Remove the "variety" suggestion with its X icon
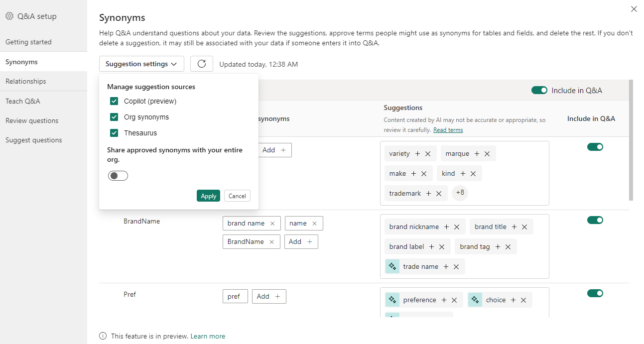Screen dimensions: 644x344 click(429, 153)
